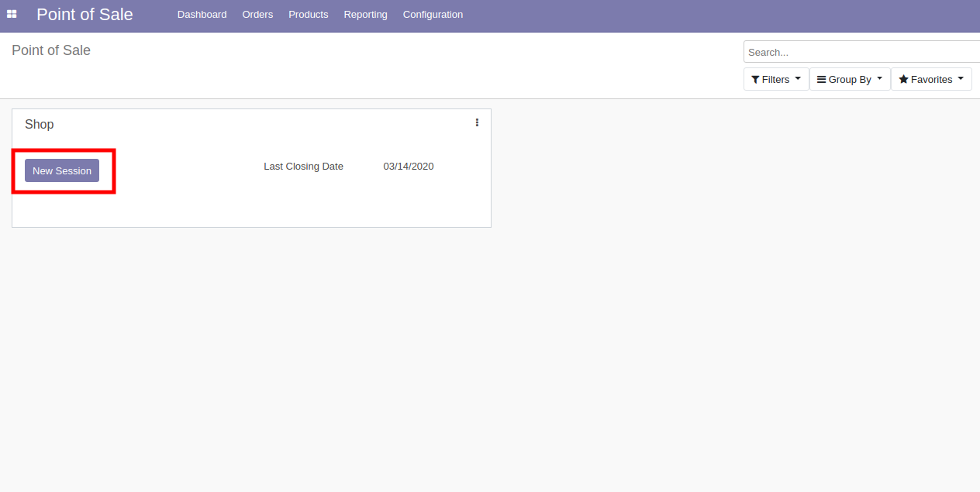Open the Orders menu

tap(257, 15)
